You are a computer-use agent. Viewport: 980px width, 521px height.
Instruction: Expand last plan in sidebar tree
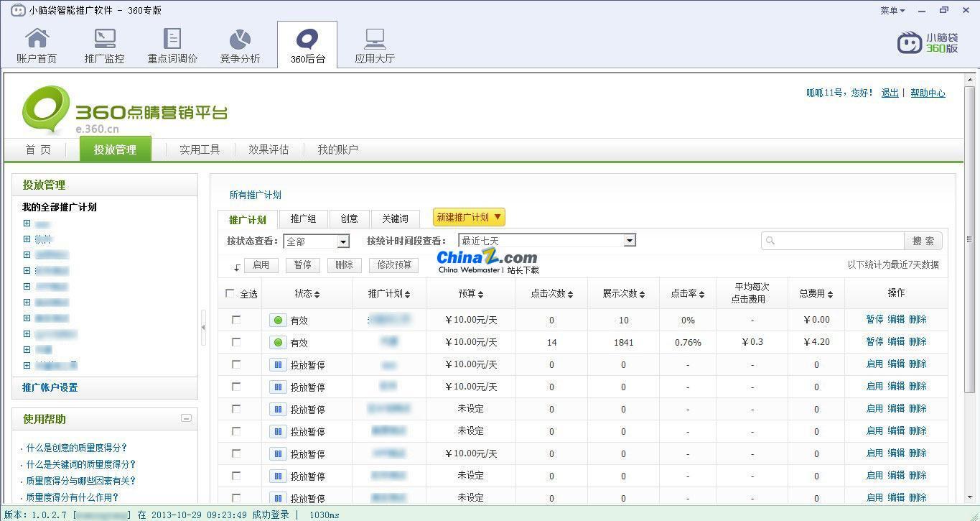point(27,366)
